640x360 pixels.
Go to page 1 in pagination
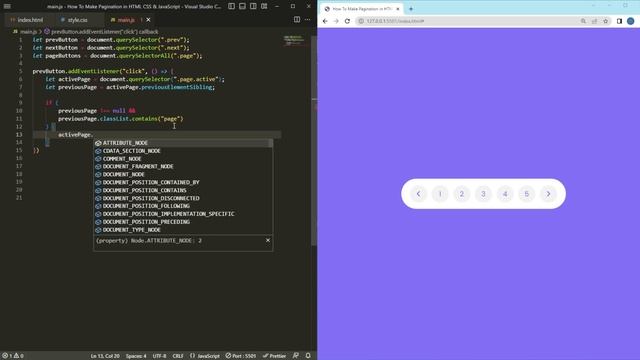tap(440, 194)
